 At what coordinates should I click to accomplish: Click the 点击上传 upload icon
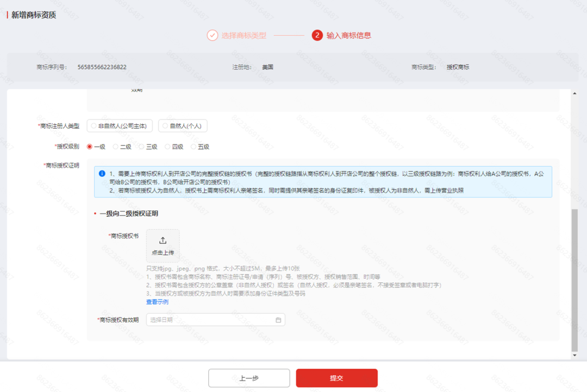[x=163, y=241]
